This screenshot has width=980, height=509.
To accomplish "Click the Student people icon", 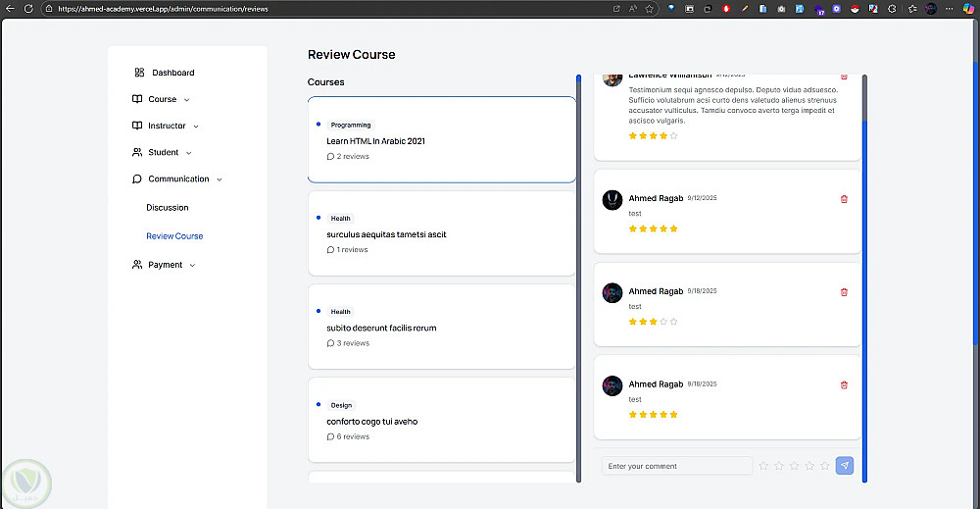I will 137,152.
